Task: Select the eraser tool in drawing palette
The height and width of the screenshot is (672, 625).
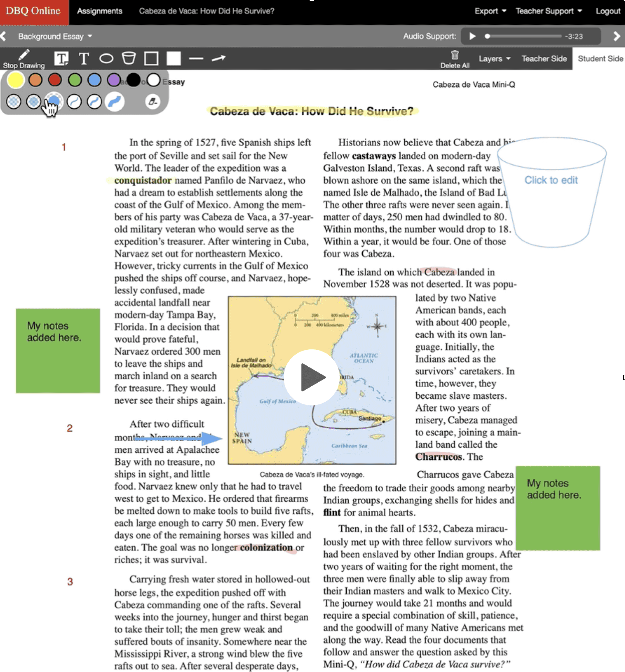Action: pos(153,101)
